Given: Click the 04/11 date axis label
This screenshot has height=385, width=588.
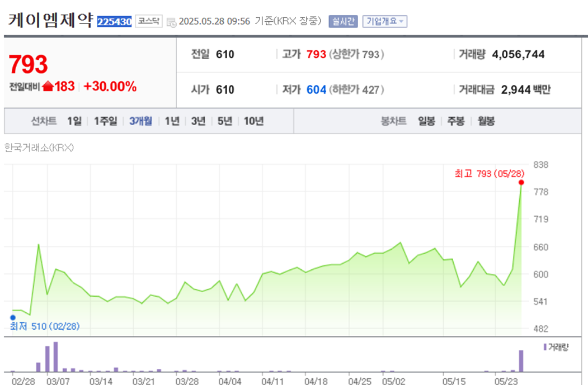Looking at the screenshot, I should click(x=272, y=381).
